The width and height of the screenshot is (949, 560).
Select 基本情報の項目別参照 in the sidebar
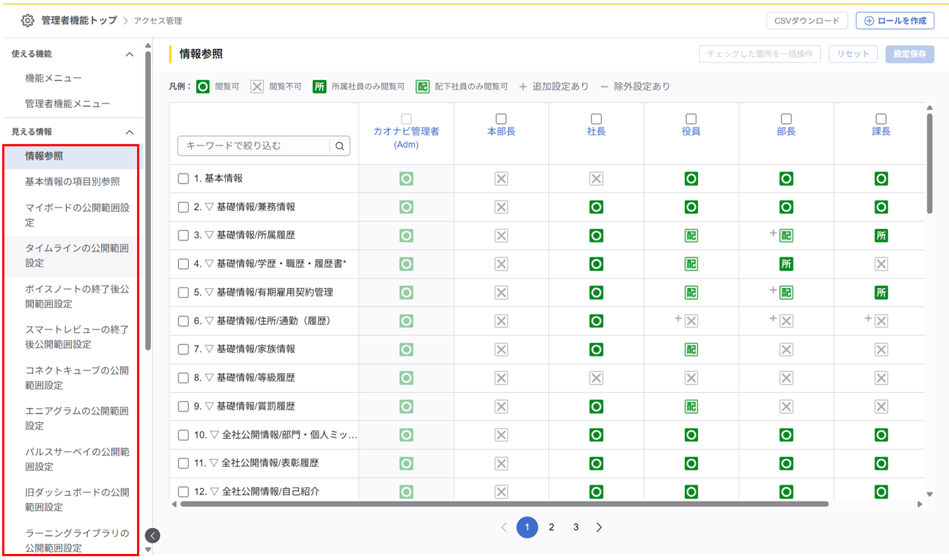click(72, 181)
